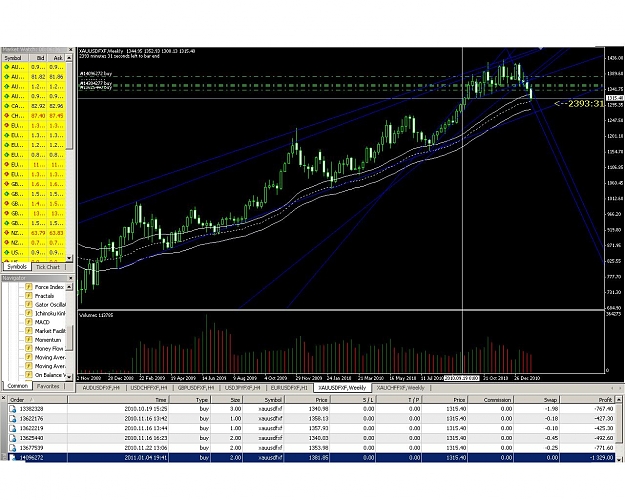Click the green arrow in the 82.92 bid row

6,106
